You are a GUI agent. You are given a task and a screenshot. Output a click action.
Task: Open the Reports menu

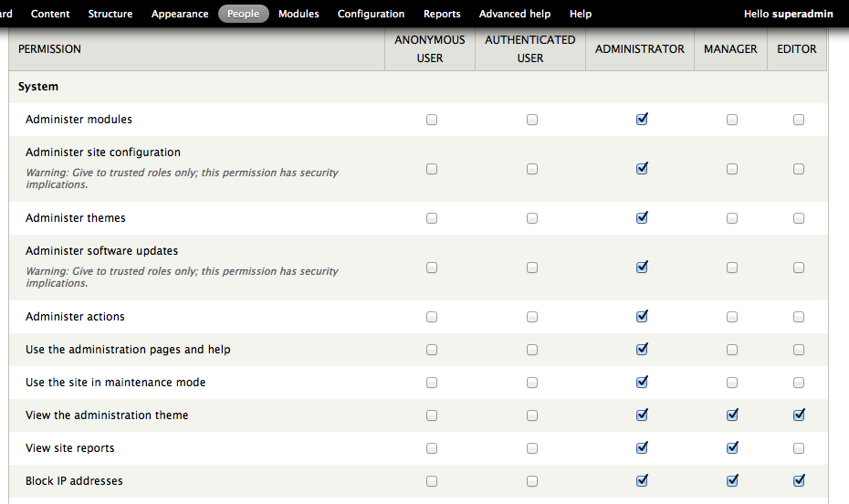tap(442, 14)
